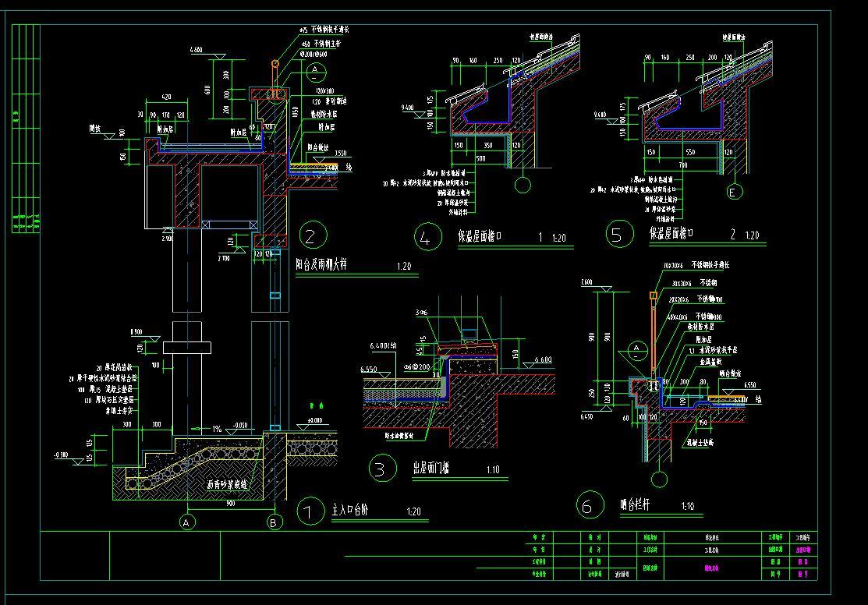Click the 阳台及雨棚大样 detail title
Screen dimensions: 868x605
(321, 264)
